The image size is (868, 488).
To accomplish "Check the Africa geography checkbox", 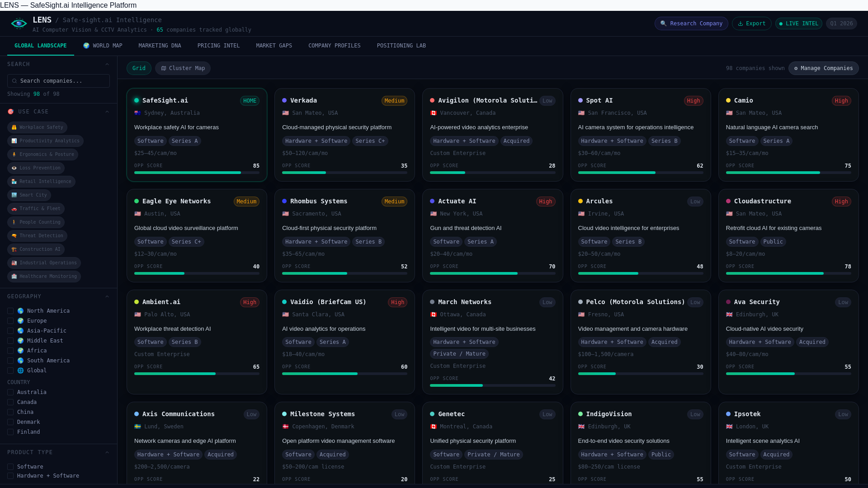I will tap(10, 351).
